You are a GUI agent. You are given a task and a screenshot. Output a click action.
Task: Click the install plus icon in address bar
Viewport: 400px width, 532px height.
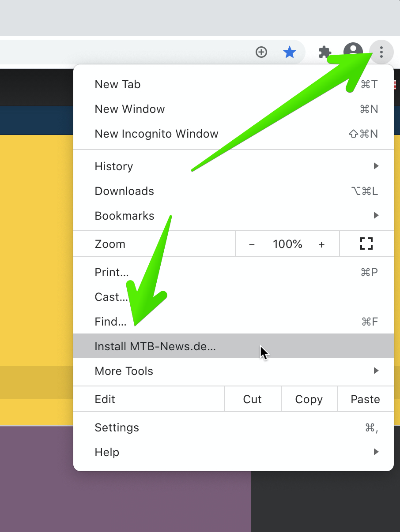pos(261,52)
